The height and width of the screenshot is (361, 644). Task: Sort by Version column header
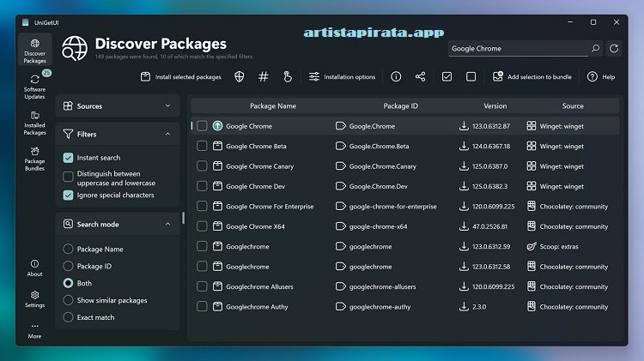coord(495,105)
